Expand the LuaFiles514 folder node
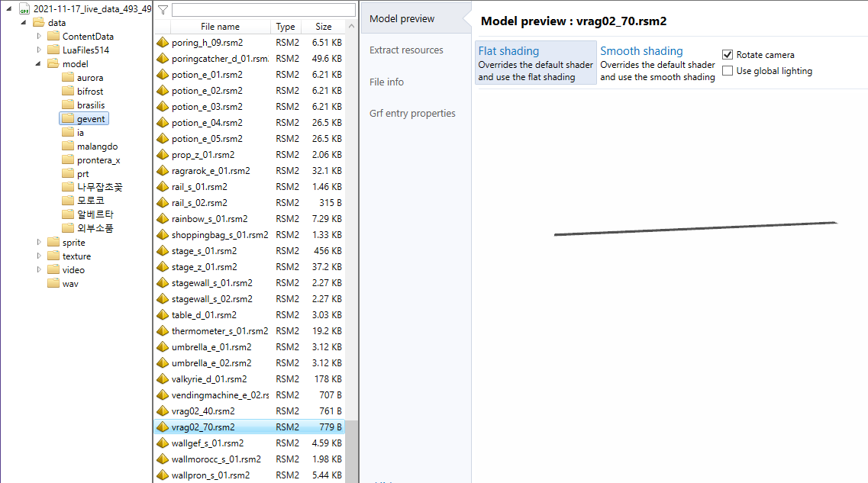 [38, 50]
